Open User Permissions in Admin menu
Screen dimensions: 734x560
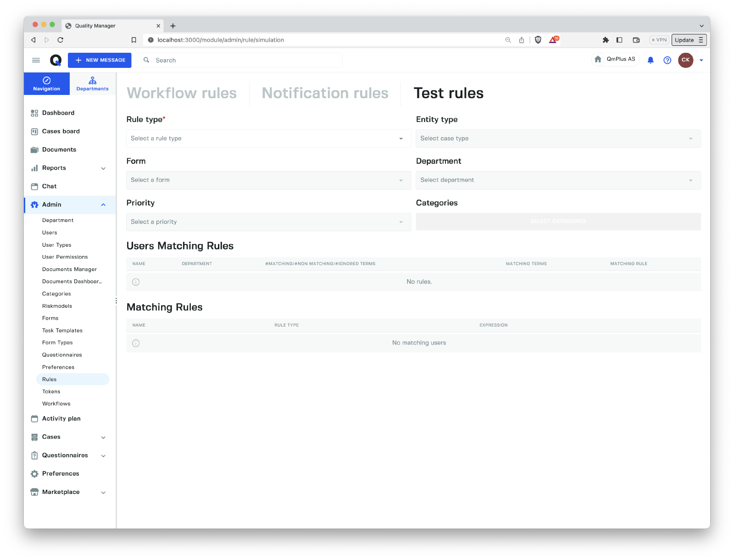click(x=65, y=257)
